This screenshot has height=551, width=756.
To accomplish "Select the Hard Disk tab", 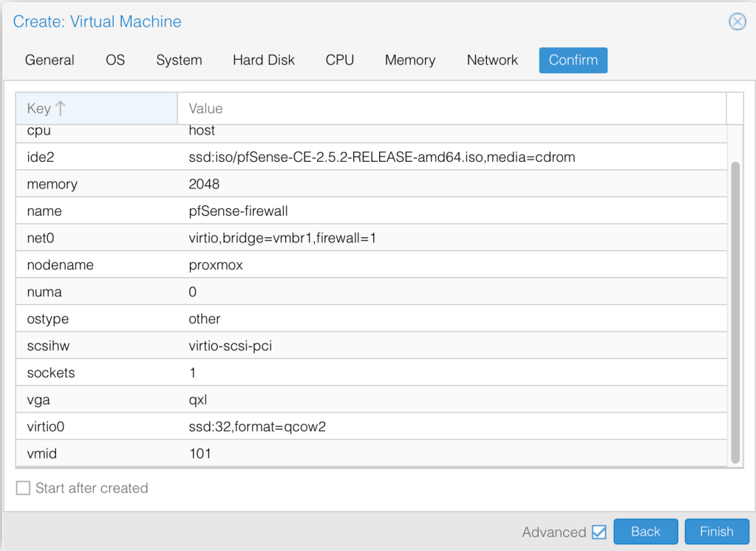I will (264, 61).
